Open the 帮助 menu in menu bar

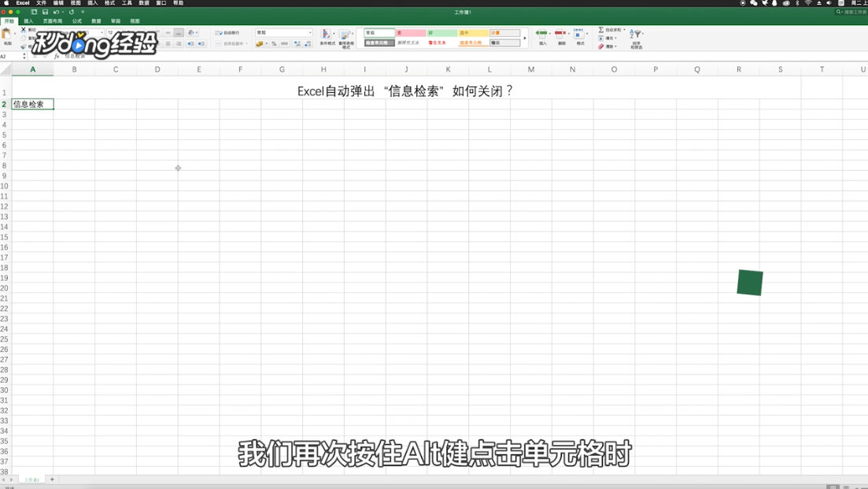point(179,3)
